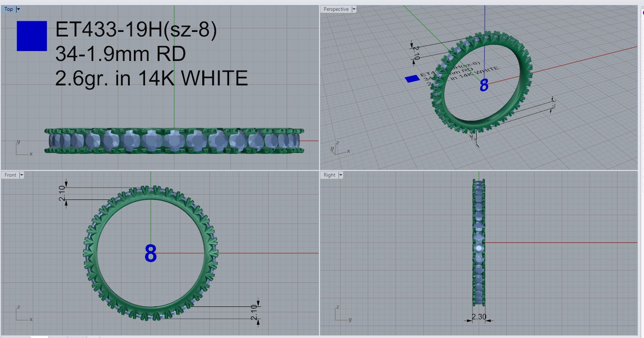Screen dimensions: 644x338
Task: Select the lower 2.10 dimension in Front view
Action: (254, 312)
